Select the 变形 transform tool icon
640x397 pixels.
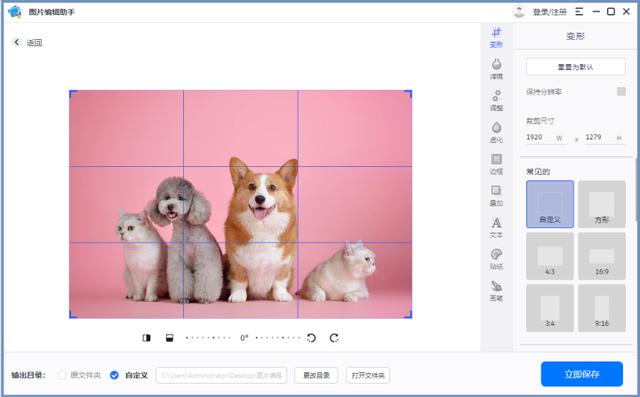(496, 38)
